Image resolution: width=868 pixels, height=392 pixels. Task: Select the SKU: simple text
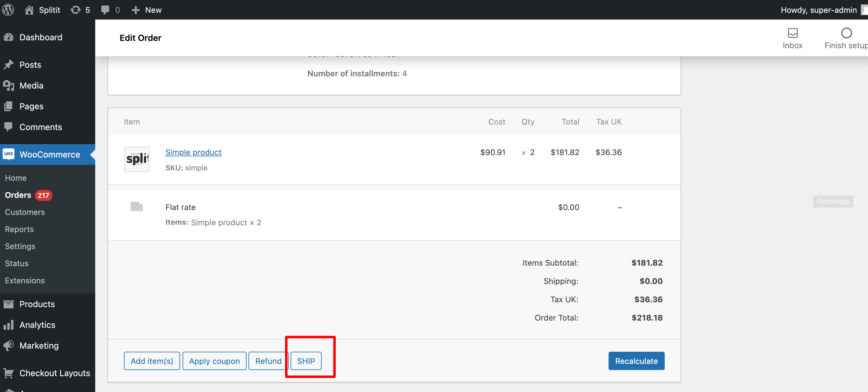coord(186,168)
